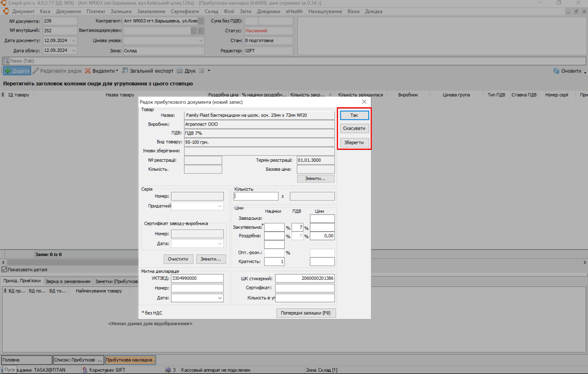Screen dimensions: 588x374
Task: Click the Загальний експорт icon
Action: click(x=125, y=70)
